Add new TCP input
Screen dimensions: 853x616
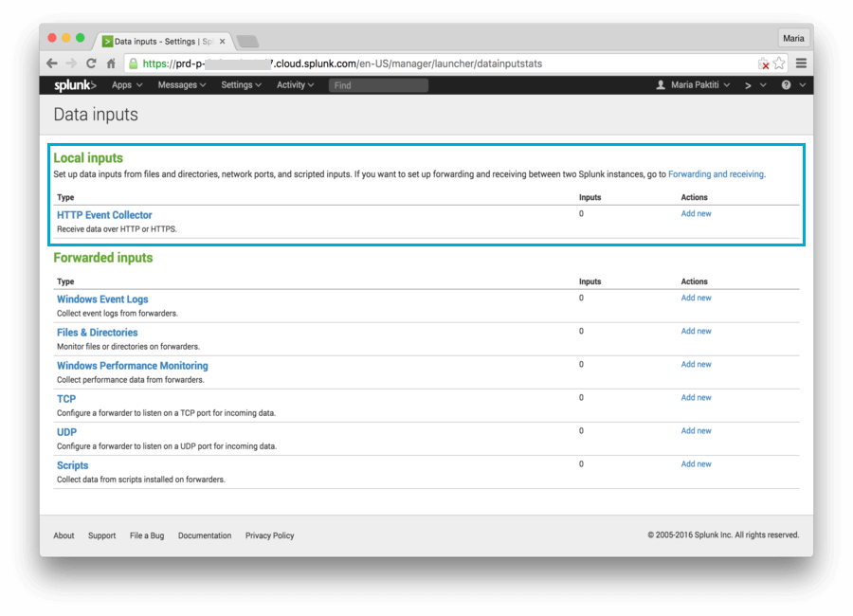pos(696,398)
